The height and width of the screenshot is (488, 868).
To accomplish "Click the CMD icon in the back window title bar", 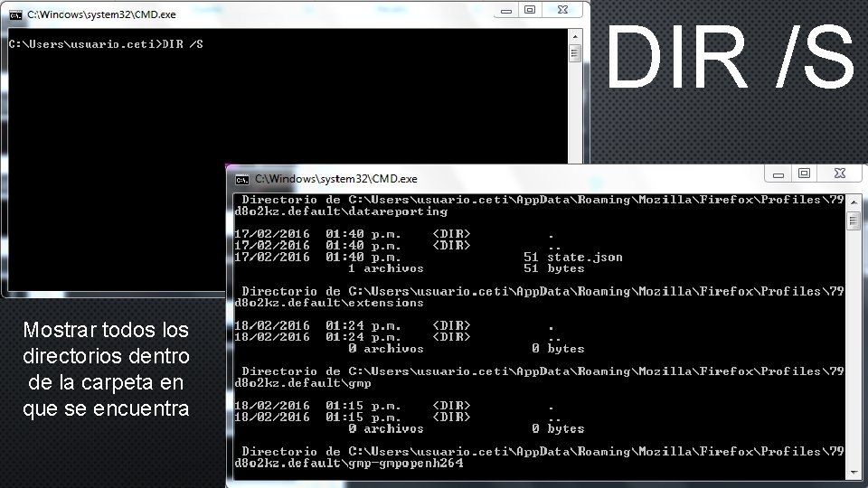I will 15,15.
